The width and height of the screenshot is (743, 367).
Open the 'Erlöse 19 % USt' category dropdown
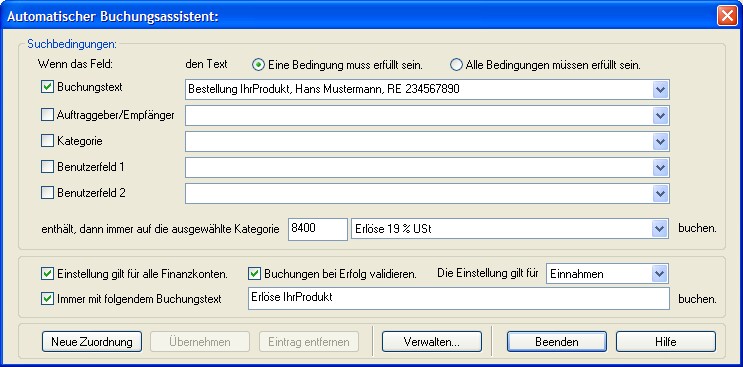click(x=660, y=229)
